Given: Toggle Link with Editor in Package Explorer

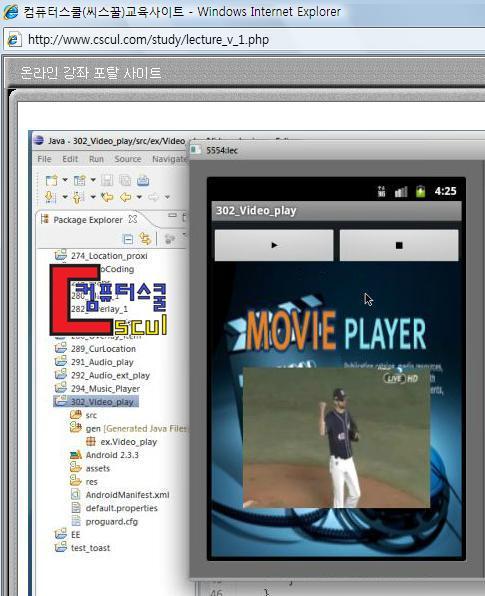Looking at the screenshot, I should tap(145, 239).
